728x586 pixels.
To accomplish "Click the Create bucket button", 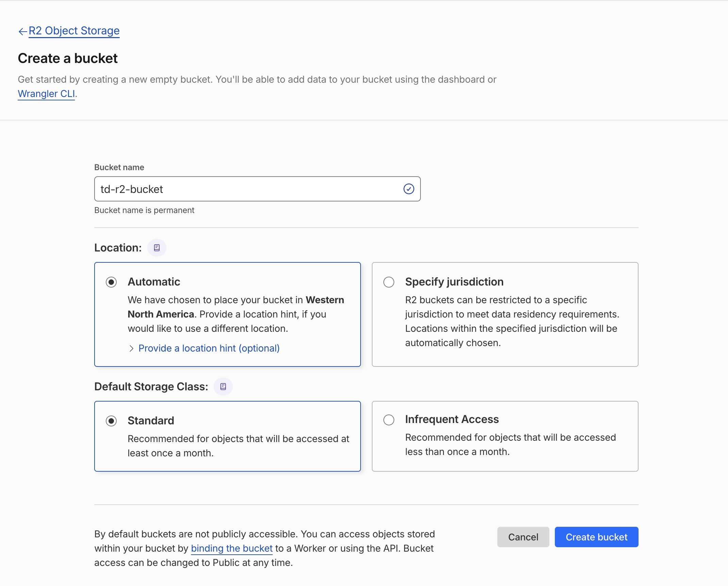I will 596,537.
